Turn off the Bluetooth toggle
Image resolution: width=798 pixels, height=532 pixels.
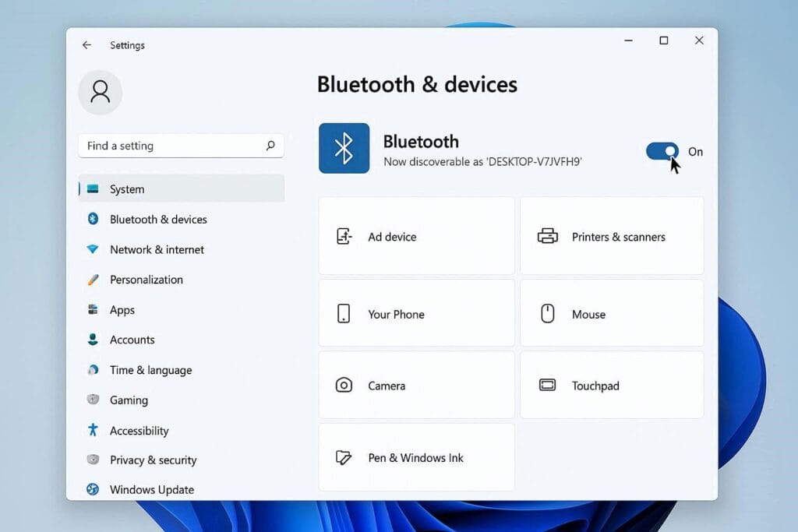click(662, 151)
